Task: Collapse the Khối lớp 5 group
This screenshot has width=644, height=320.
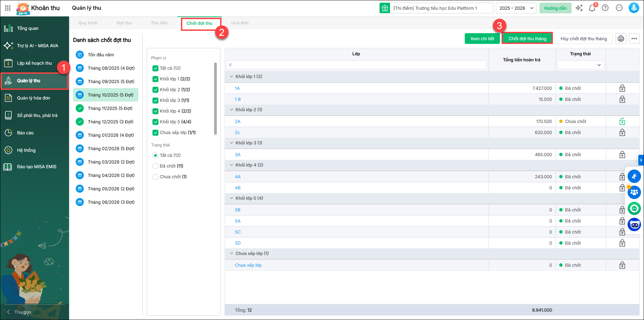Action: click(232, 198)
